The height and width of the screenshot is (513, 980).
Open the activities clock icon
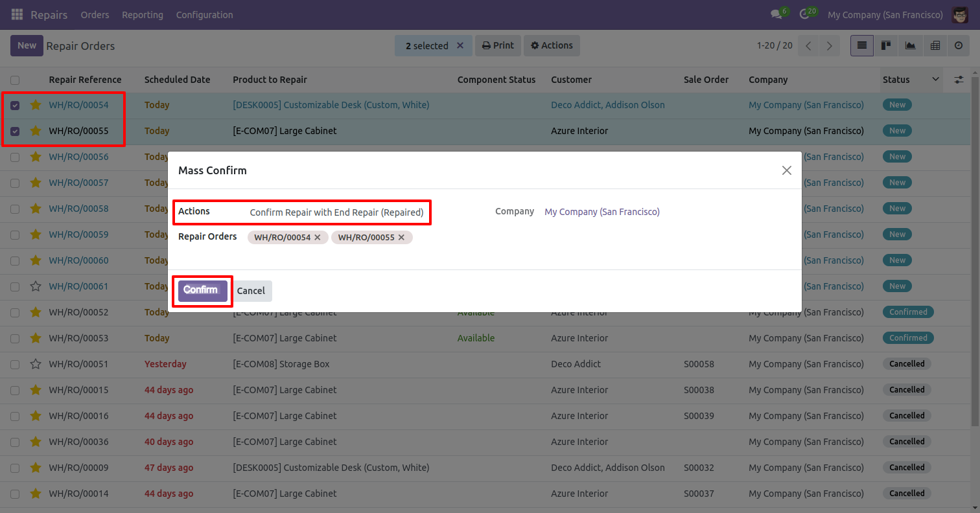click(805, 14)
